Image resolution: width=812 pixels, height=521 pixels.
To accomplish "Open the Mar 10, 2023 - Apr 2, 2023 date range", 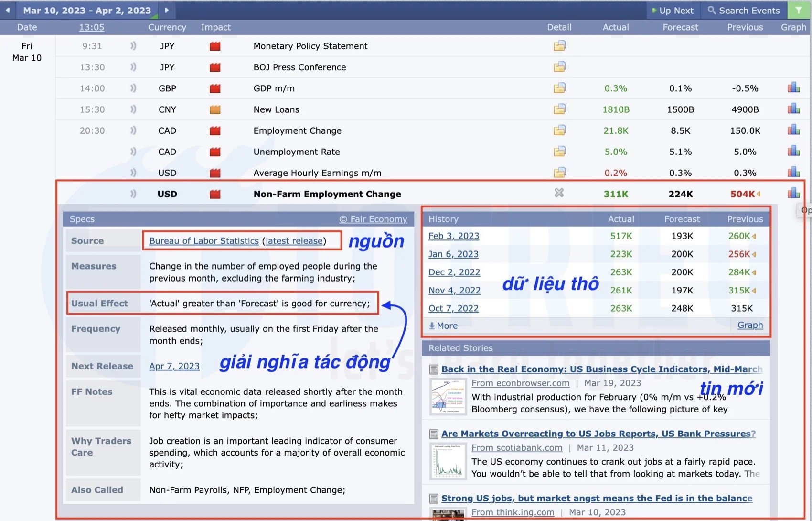I will tap(87, 10).
